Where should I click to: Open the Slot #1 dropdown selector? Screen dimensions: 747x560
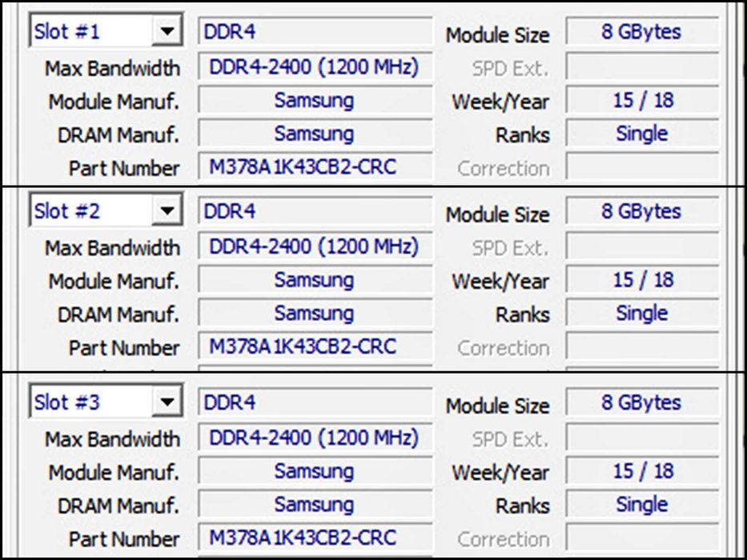(106, 31)
